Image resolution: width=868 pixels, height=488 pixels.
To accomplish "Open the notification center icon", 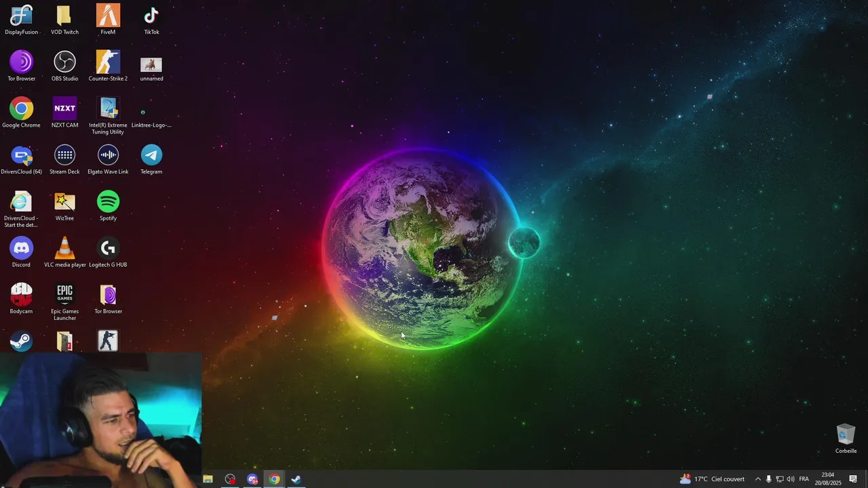I will 853,479.
